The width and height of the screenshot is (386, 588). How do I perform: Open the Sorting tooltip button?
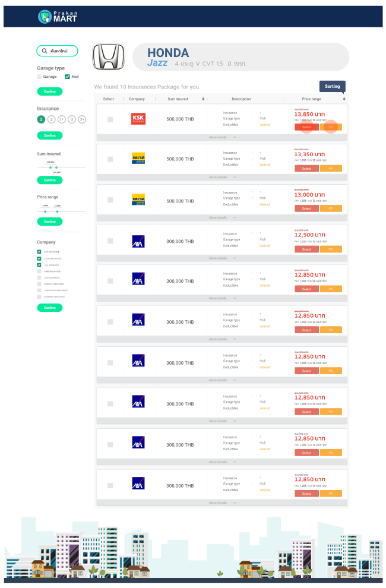coord(332,86)
